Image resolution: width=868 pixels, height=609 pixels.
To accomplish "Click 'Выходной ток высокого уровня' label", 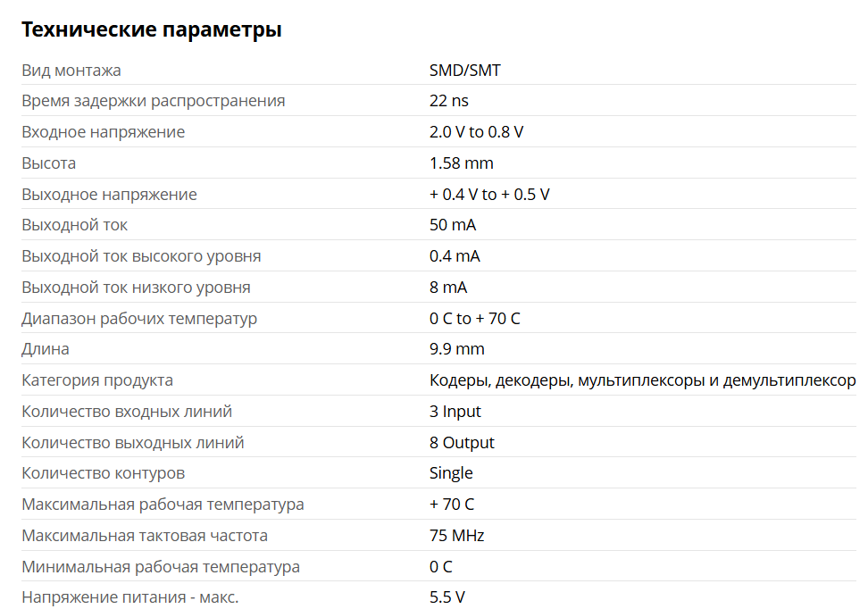I will click(141, 256).
